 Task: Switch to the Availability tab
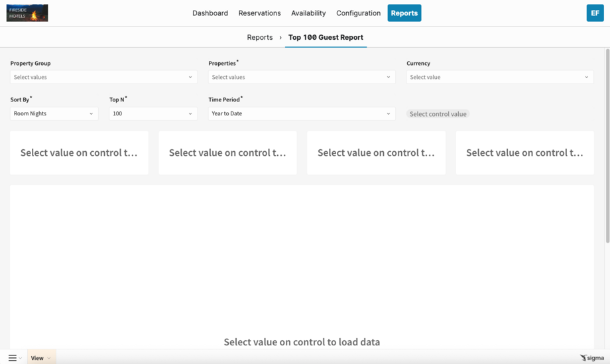click(x=308, y=13)
